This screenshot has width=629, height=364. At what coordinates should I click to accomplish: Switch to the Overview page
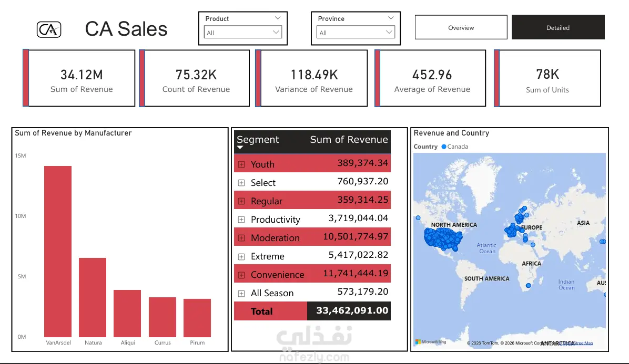461,27
